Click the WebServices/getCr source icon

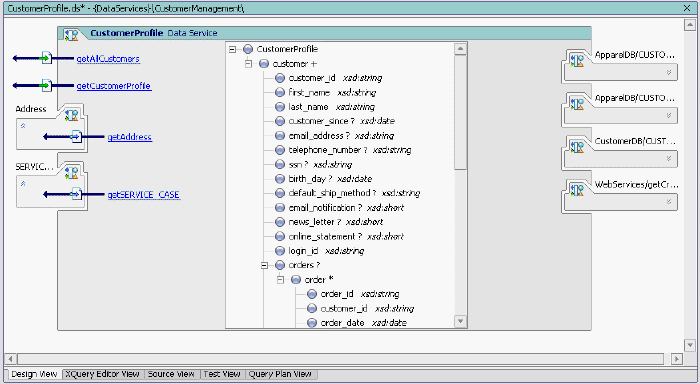tap(577, 190)
